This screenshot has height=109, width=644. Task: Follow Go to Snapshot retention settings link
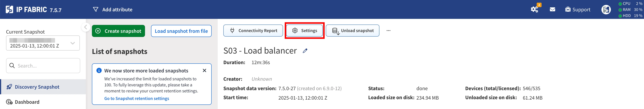pos(137,98)
